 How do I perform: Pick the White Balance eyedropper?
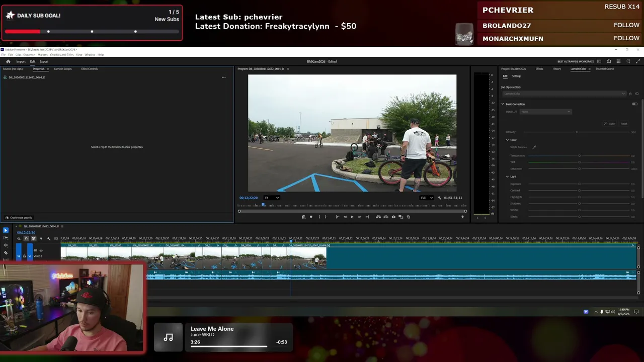tap(534, 147)
